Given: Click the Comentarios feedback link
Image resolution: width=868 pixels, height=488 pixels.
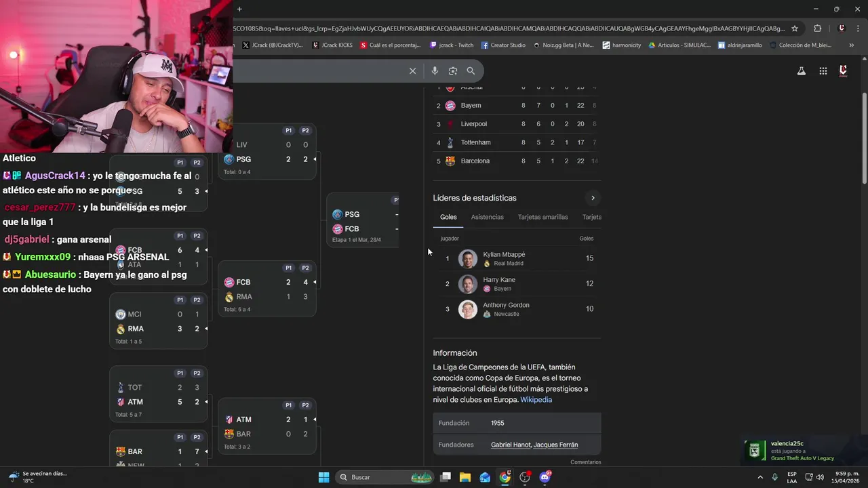Looking at the screenshot, I should click(586, 462).
